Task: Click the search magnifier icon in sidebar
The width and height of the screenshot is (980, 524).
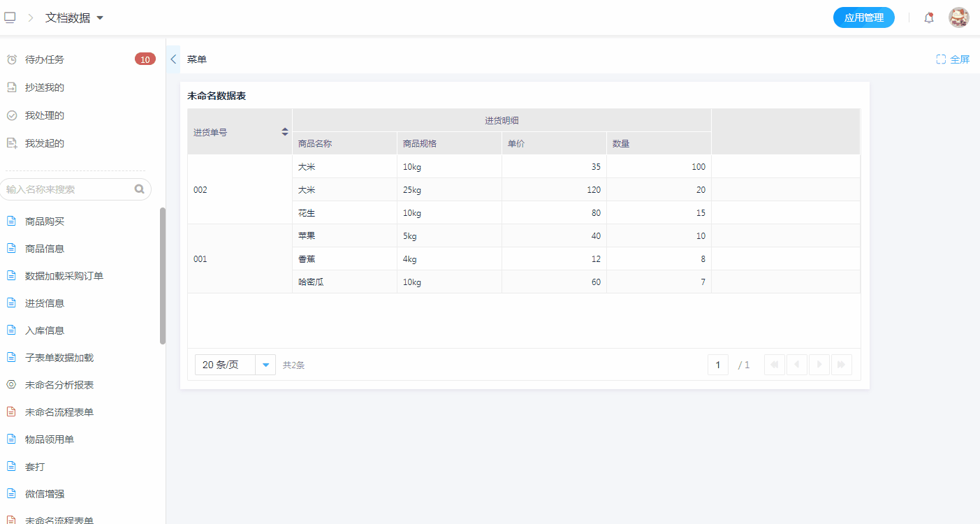Action: point(140,189)
